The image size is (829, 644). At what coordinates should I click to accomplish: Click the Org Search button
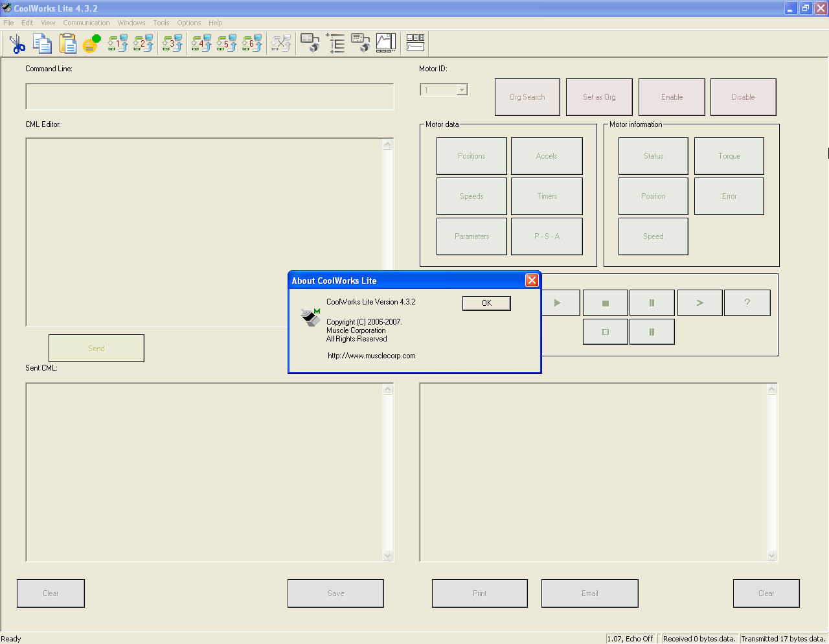pyautogui.click(x=527, y=97)
